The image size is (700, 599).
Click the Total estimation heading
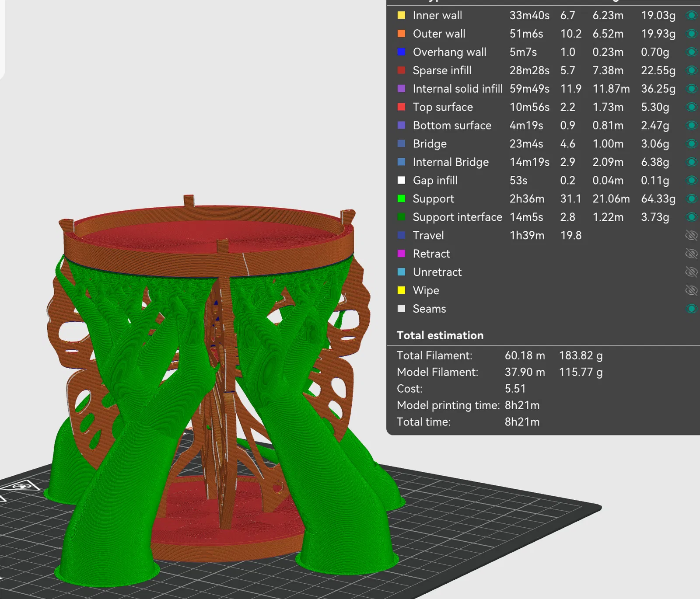pos(440,335)
